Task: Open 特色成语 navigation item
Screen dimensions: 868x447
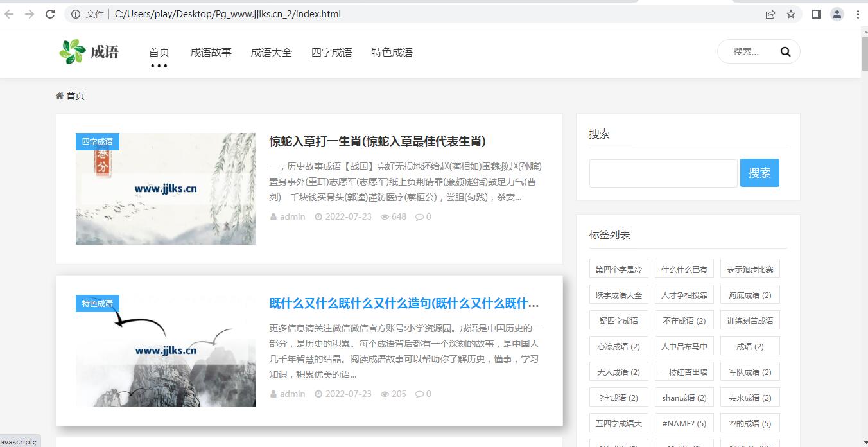Action: pyautogui.click(x=392, y=53)
